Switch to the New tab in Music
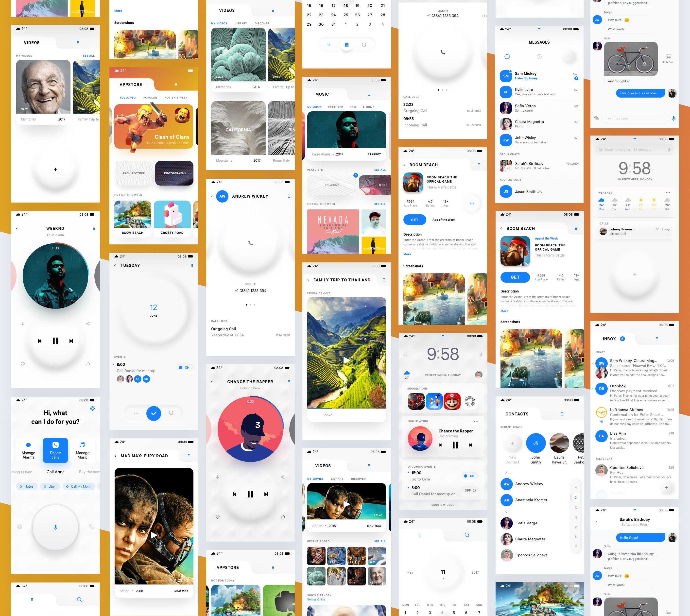This screenshot has height=616, width=690. pos(353,107)
